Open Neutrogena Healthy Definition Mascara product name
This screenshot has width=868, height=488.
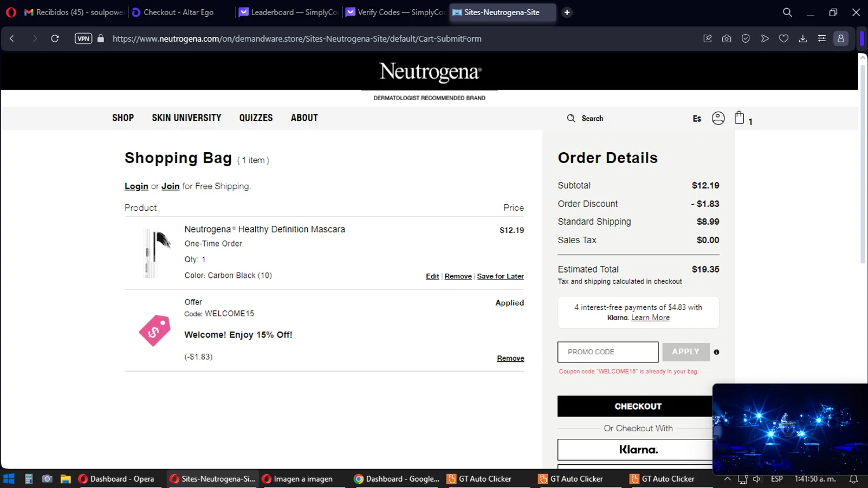click(264, 229)
